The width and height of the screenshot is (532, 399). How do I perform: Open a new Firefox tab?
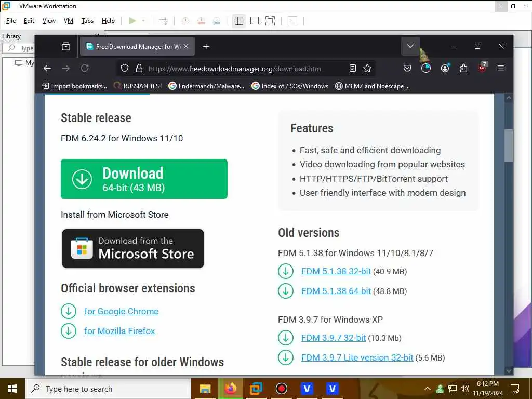pyautogui.click(x=206, y=46)
